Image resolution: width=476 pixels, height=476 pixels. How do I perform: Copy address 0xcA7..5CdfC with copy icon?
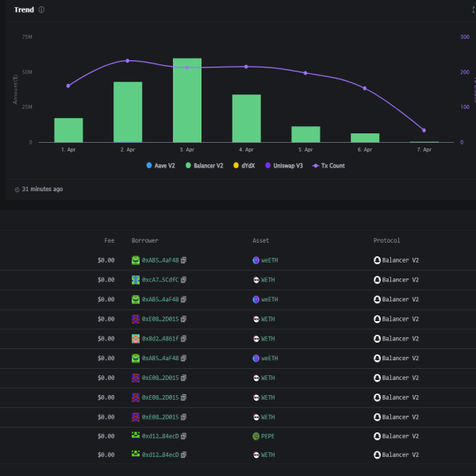183,279
